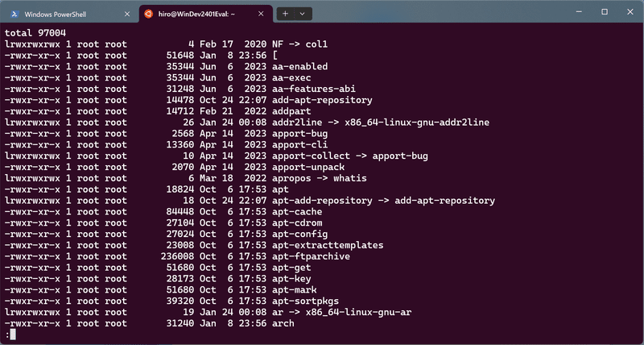The width and height of the screenshot is (644, 345).
Task: Click the PowerShell icon on the first tab
Action: click(x=14, y=14)
